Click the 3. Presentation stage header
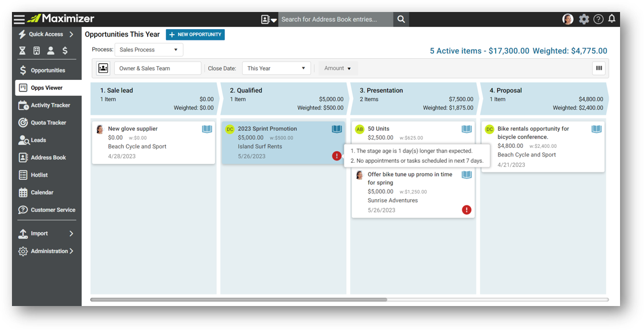The height and width of the screenshot is (330, 644). click(414, 99)
